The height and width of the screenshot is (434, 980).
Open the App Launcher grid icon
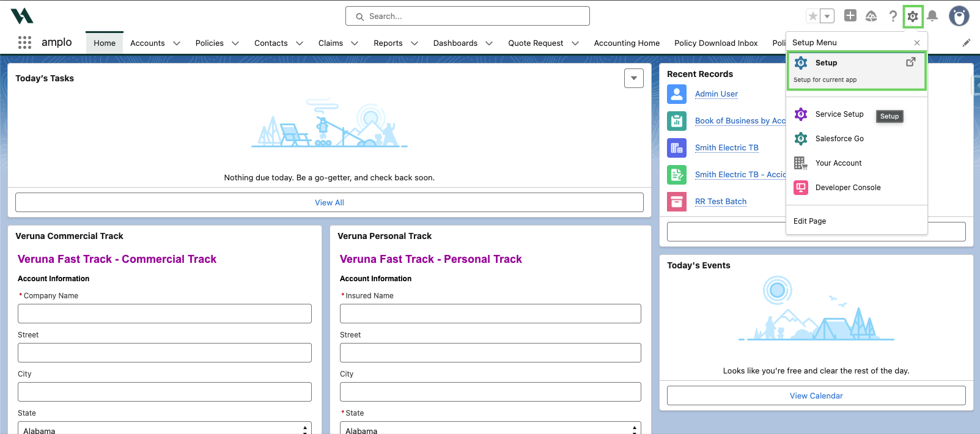pos(24,42)
